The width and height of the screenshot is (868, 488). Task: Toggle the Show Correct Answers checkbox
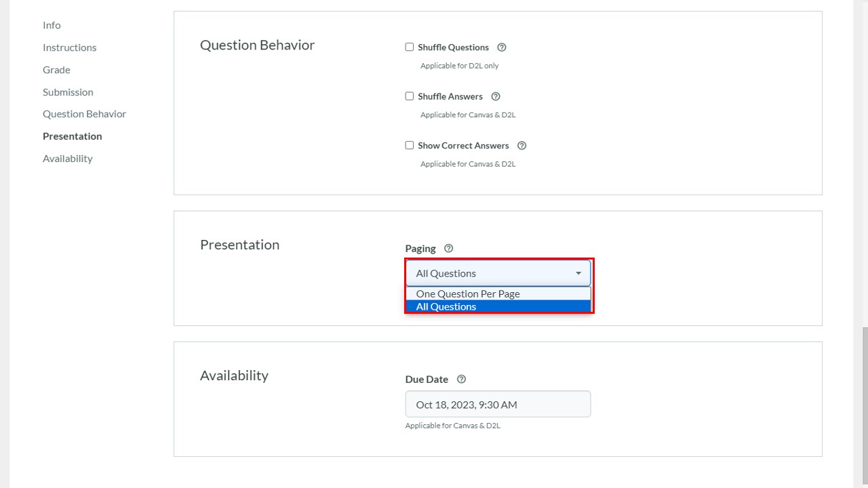pyautogui.click(x=410, y=145)
